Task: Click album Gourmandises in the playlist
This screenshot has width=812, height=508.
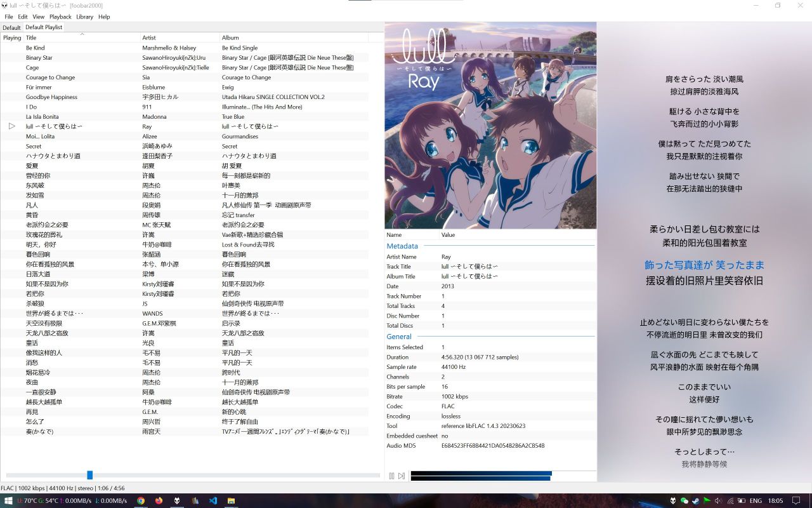Action: pos(240,137)
